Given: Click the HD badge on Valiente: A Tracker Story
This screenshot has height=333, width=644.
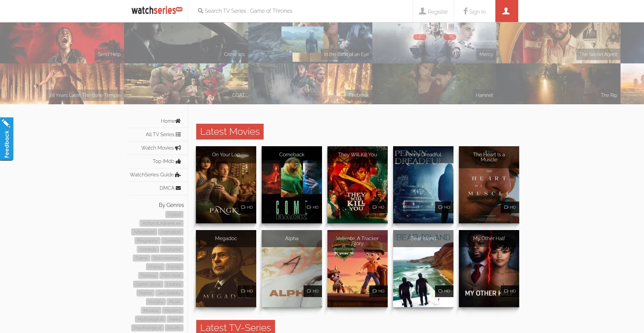Looking at the screenshot, I should tap(378, 291).
